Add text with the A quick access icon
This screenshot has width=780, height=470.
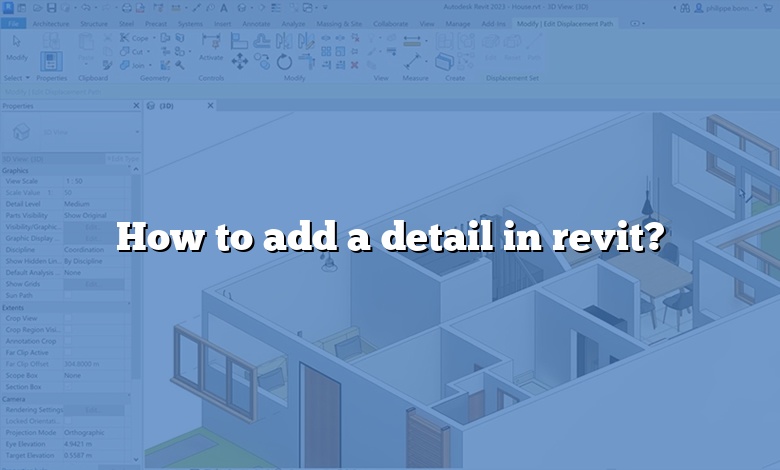pos(224,8)
